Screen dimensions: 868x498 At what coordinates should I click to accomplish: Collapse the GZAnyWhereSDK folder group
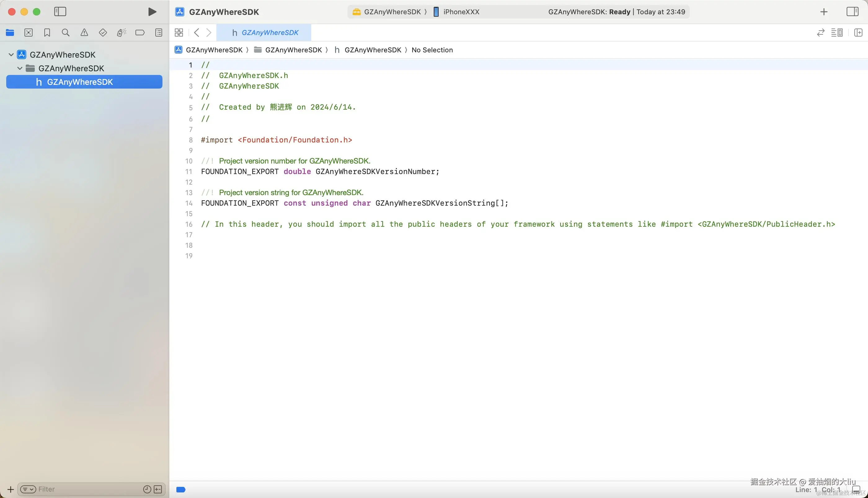20,68
